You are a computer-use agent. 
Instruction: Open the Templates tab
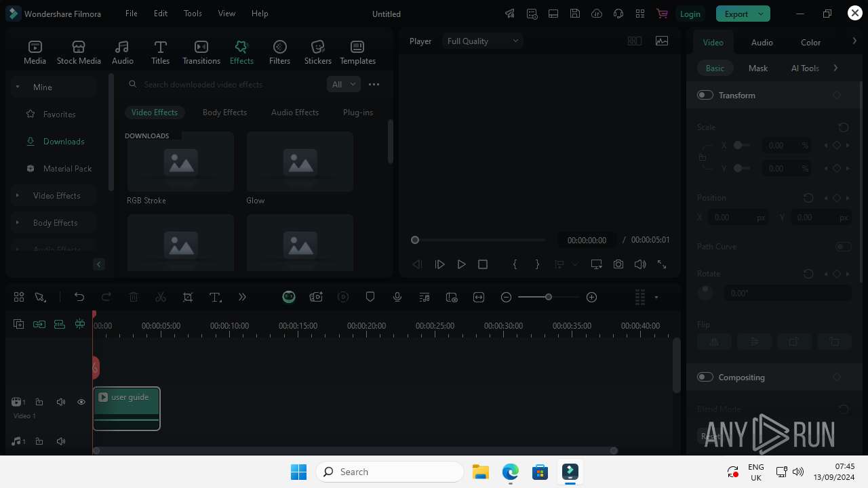tap(357, 53)
